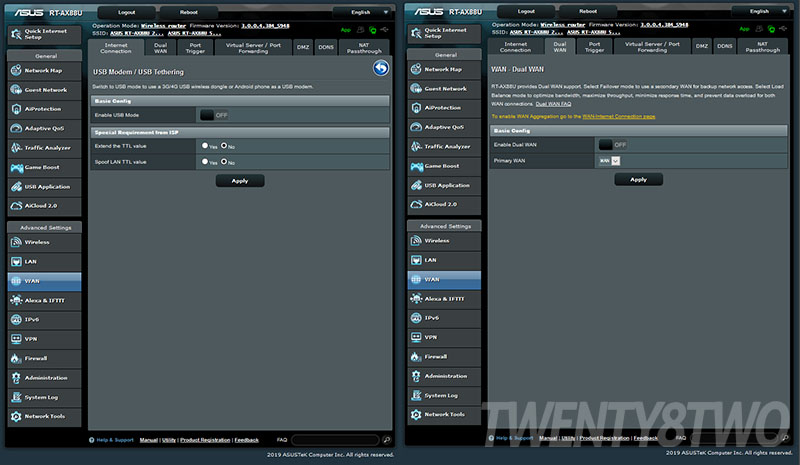800x465 pixels.
Task: Open Quick Internet Setup icon in left window
Action: click(x=16, y=34)
